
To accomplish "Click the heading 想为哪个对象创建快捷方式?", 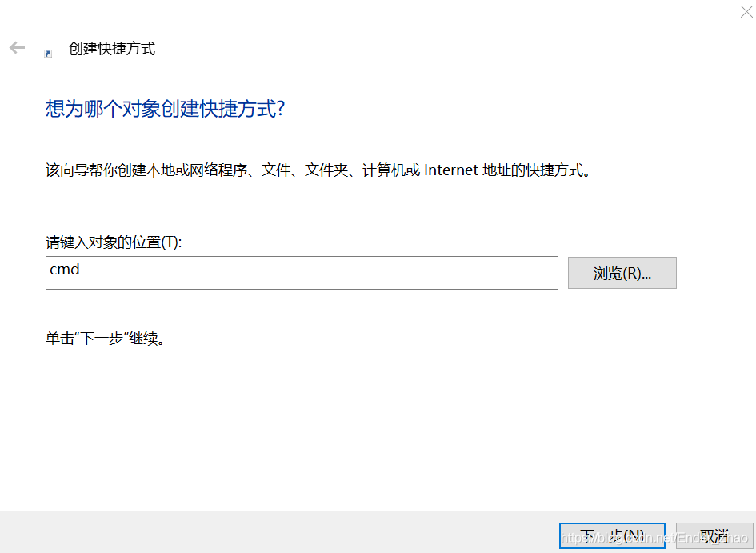I will tap(165, 109).
